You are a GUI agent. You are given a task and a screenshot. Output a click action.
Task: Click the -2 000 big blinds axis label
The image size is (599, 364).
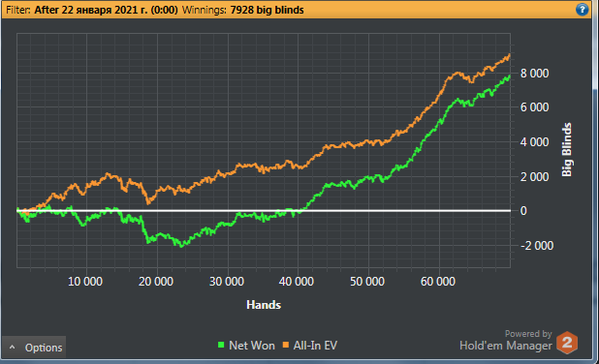click(537, 246)
